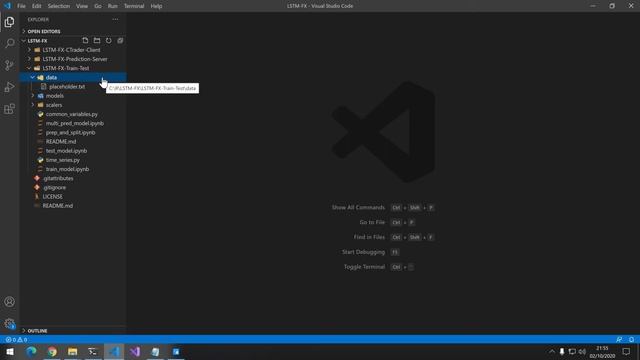Open README.md inside LSTM-FX-Train-Test

[x=73, y=142]
